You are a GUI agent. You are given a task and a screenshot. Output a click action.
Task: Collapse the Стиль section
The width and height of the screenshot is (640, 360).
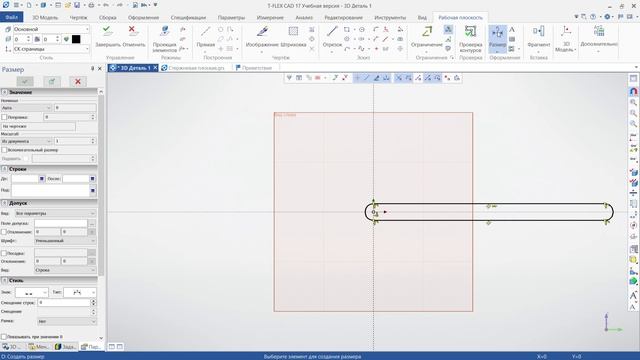pyautogui.click(x=4, y=280)
